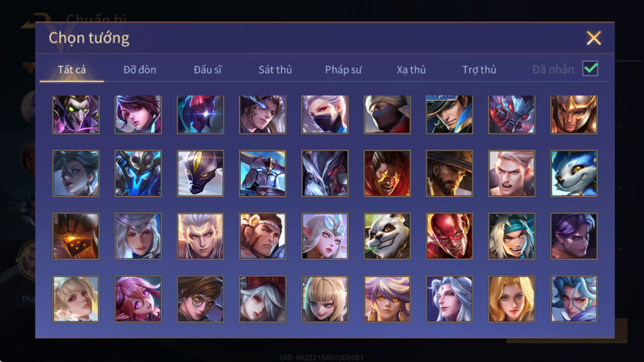
Task: Select the hero wearing round glasses
Action: (x=200, y=299)
